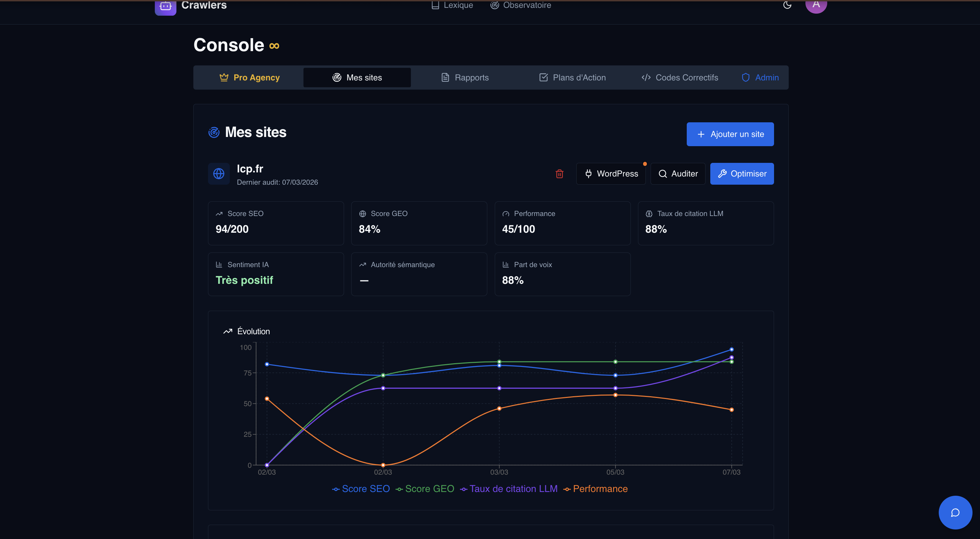Open Observatoire from the top navigation
This screenshot has height=539, width=980.
point(520,5)
